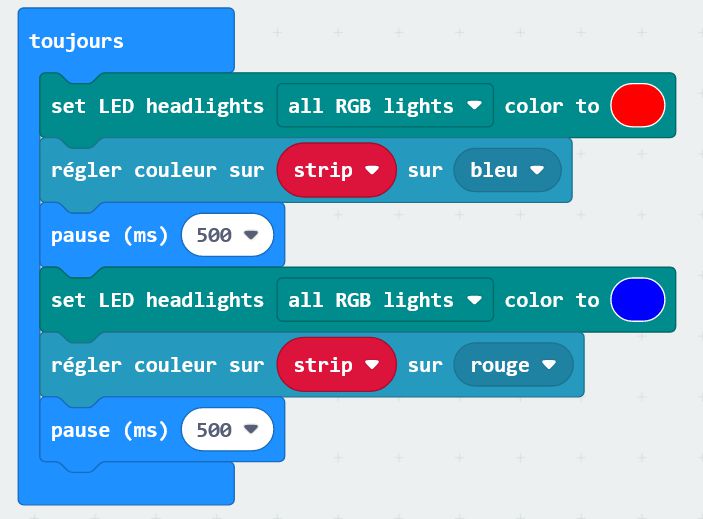This screenshot has width=703, height=519.
Task: Change the bleu color dropdown
Action: [508, 170]
